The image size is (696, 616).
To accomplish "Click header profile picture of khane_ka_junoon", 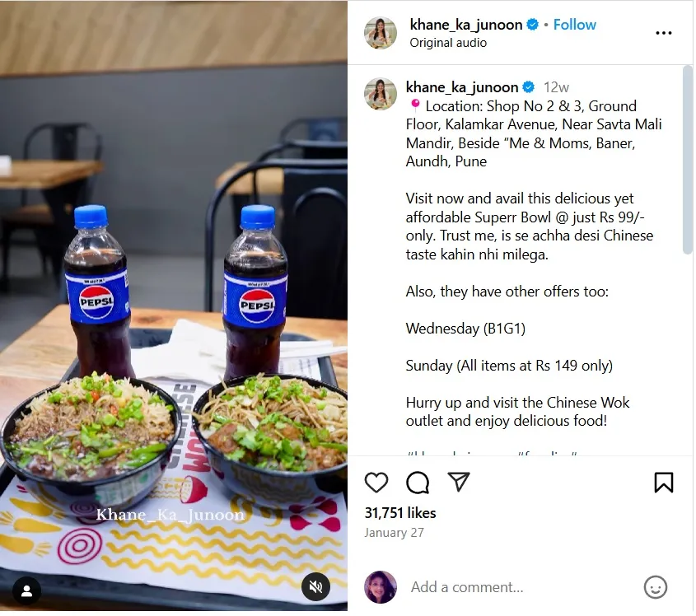I will coord(381,33).
